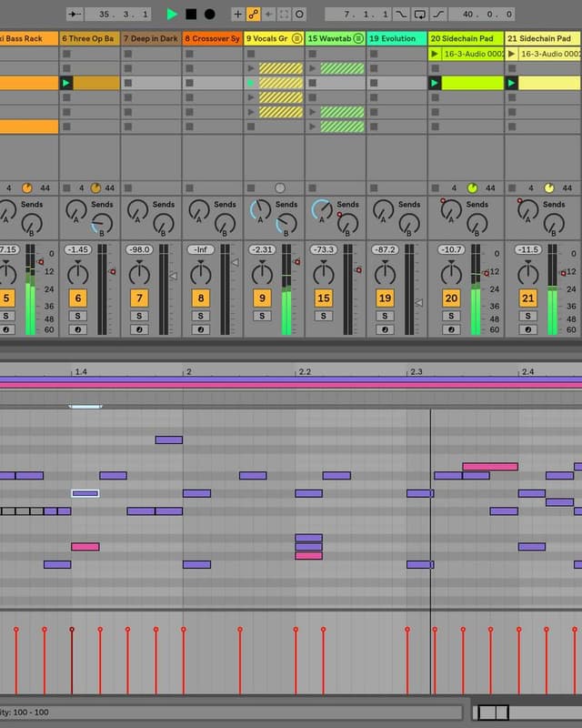Click the Capture MIDI icon
The width and height of the screenshot is (582, 728).
coord(284,14)
